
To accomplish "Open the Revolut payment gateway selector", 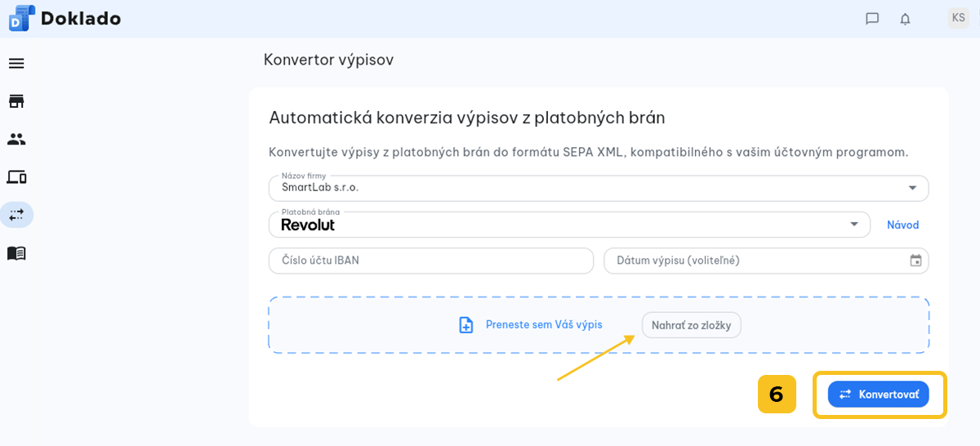I will click(x=569, y=225).
